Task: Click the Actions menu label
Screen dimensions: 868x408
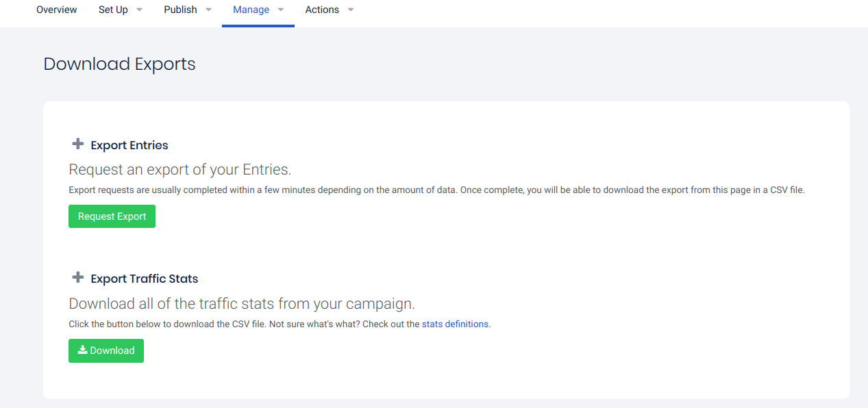Action: pos(322,10)
